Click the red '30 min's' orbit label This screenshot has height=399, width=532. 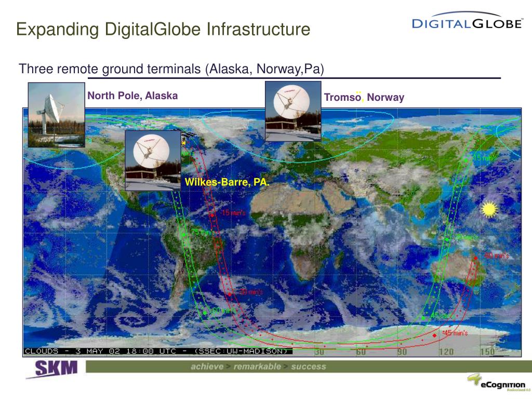[x=251, y=292]
